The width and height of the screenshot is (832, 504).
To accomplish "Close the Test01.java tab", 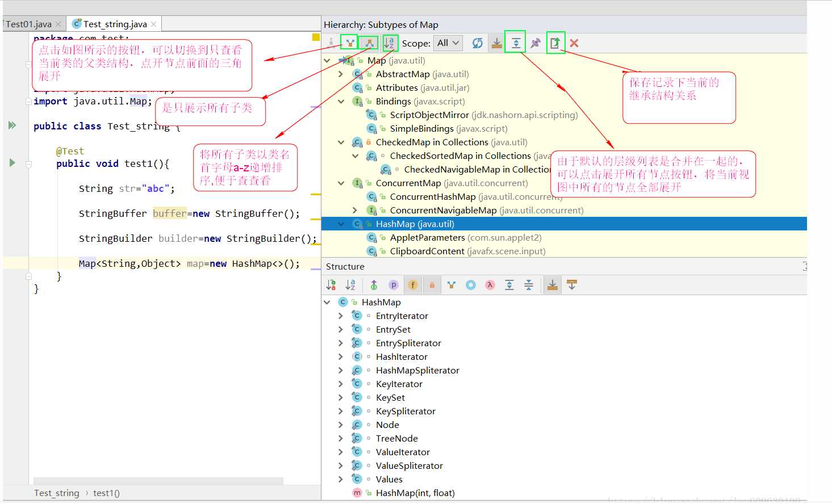I will 58,24.
